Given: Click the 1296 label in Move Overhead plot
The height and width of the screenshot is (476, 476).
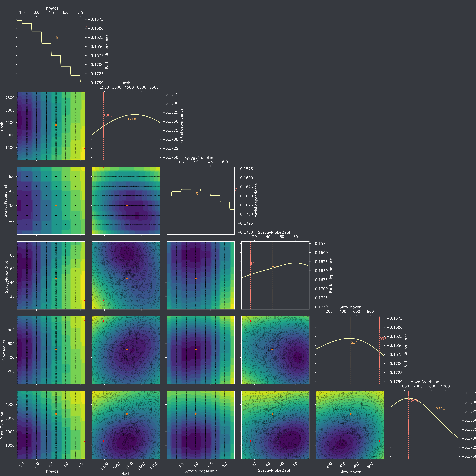Looking at the screenshot, I should tap(413, 401).
